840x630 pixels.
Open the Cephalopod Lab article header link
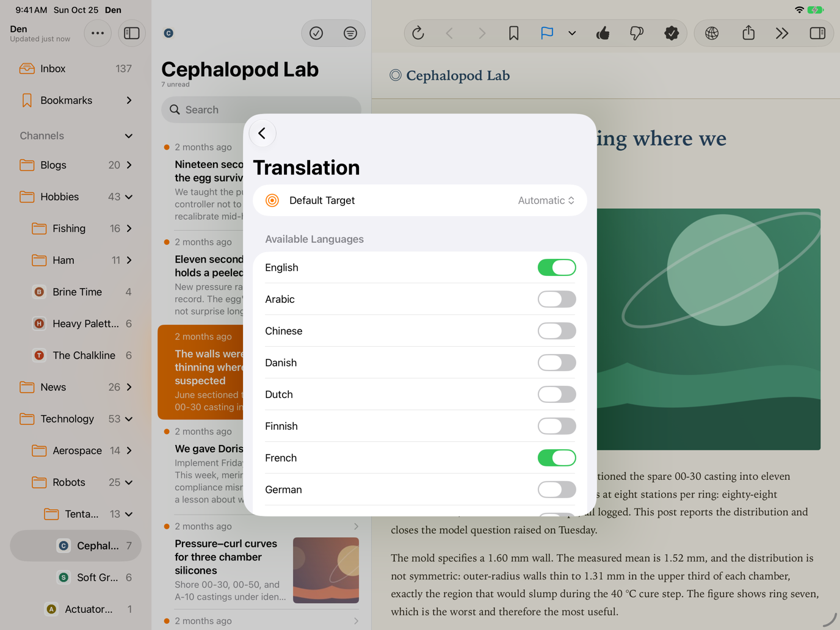[x=450, y=76]
